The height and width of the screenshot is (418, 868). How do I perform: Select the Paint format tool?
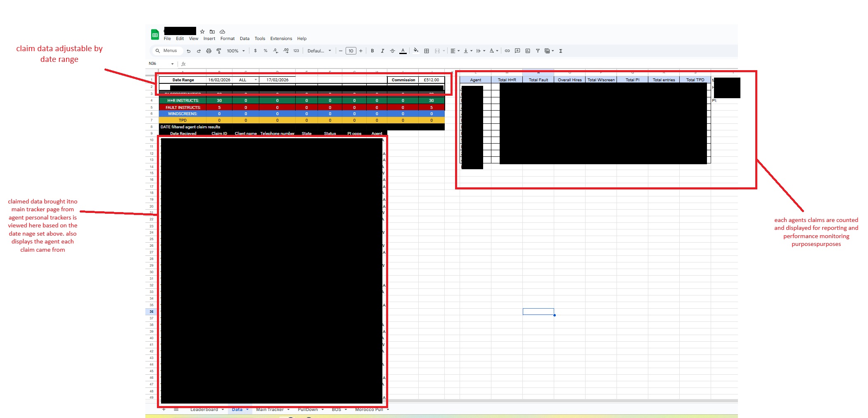218,51
